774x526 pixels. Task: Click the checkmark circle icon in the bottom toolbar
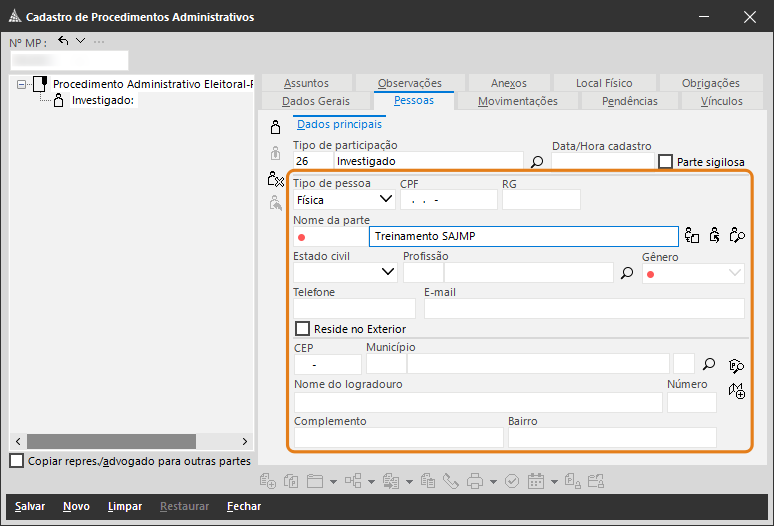tap(512, 481)
